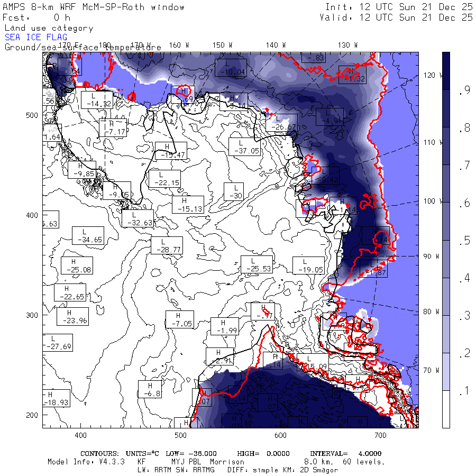Screen dimensions: 476x476
Task: Click the '140 W' longitude label
Action: (x=276, y=45)
